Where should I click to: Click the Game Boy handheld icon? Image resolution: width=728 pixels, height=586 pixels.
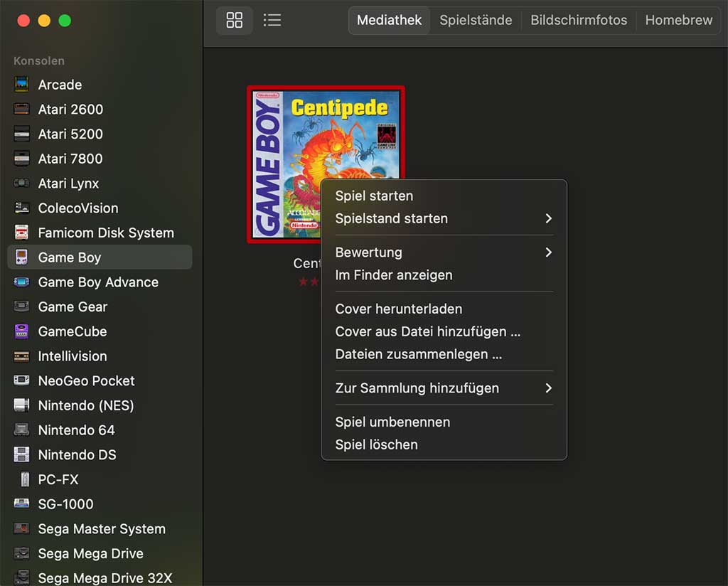click(x=21, y=257)
